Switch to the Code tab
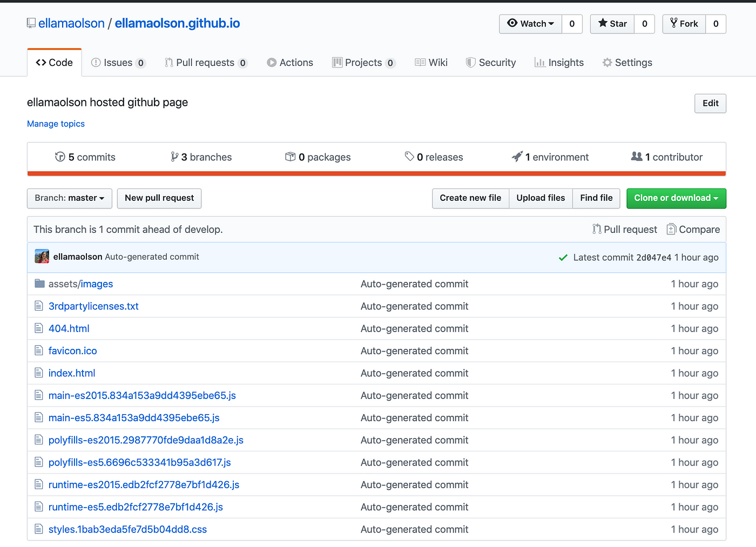Screen dimensions: 756x547 tap(55, 63)
